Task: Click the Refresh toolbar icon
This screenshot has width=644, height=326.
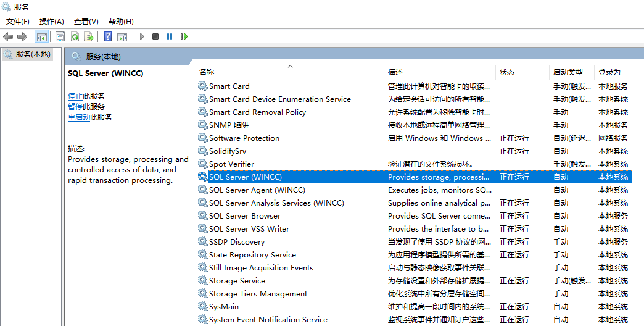Action: point(75,36)
